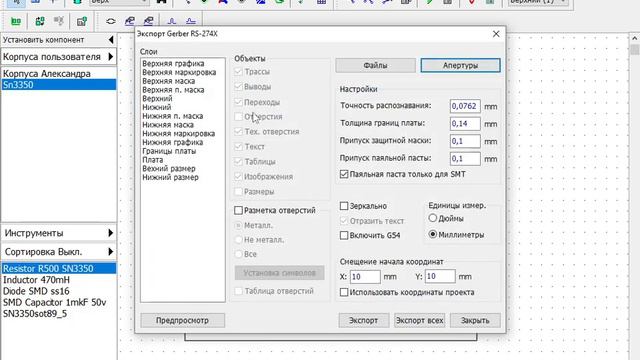Select the Верхний layer entry

157,98
